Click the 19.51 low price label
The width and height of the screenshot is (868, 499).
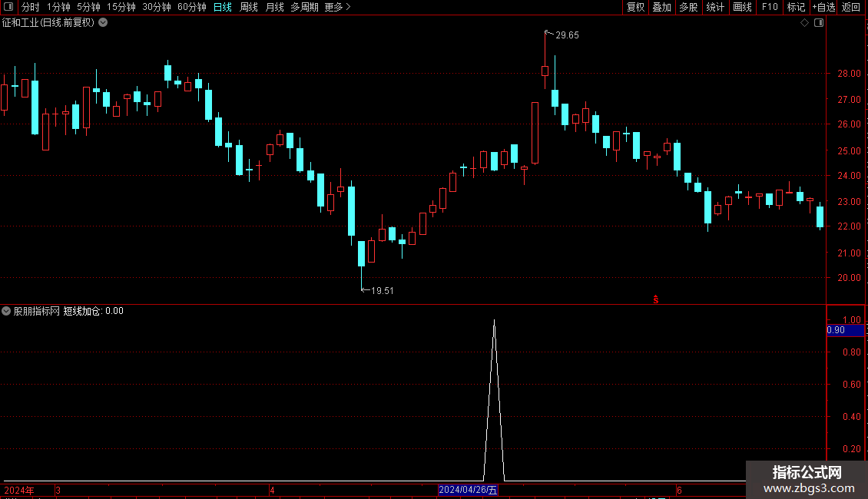tap(382, 291)
